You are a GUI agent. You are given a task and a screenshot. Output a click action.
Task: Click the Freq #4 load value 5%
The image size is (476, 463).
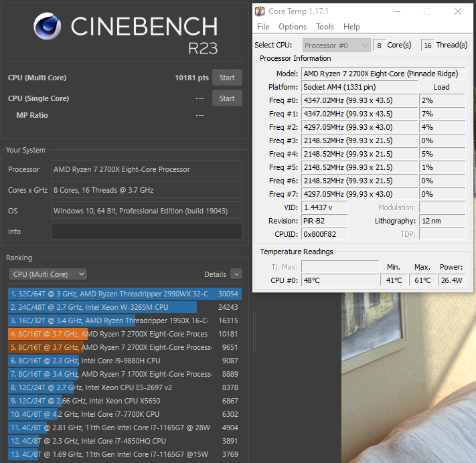pos(443,154)
